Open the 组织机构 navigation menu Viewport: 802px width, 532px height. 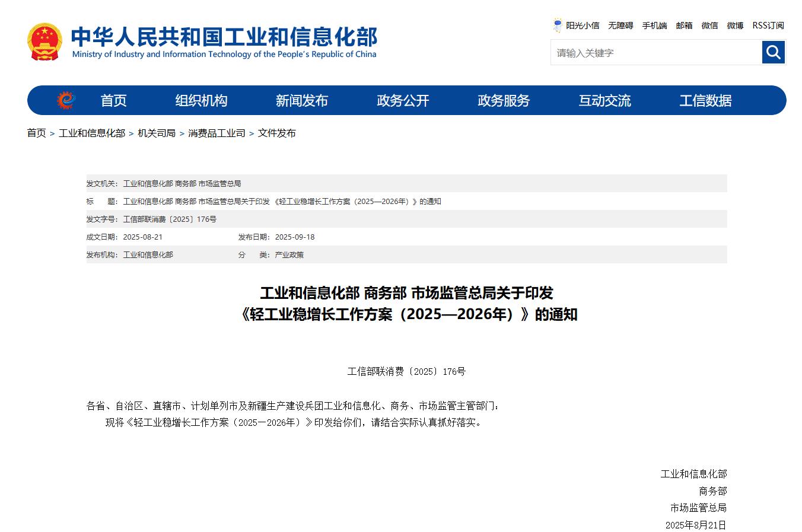point(201,100)
